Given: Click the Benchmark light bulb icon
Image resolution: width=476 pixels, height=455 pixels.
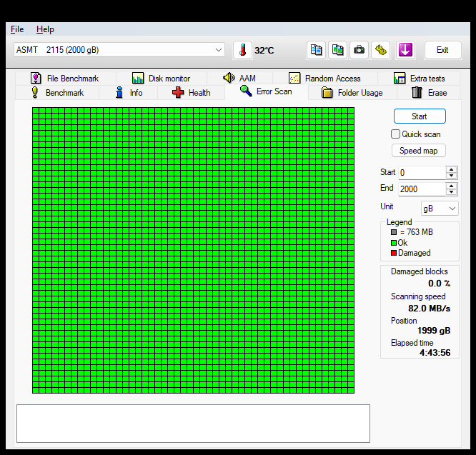Looking at the screenshot, I should (35, 92).
